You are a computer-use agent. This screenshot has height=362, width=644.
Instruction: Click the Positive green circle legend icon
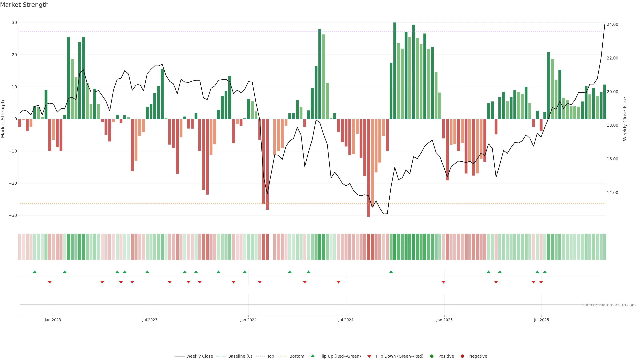(432, 356)
